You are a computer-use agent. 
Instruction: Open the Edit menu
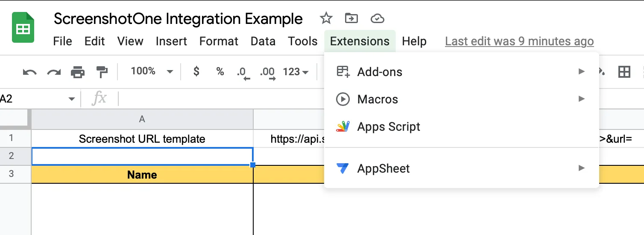click(94, 41)
